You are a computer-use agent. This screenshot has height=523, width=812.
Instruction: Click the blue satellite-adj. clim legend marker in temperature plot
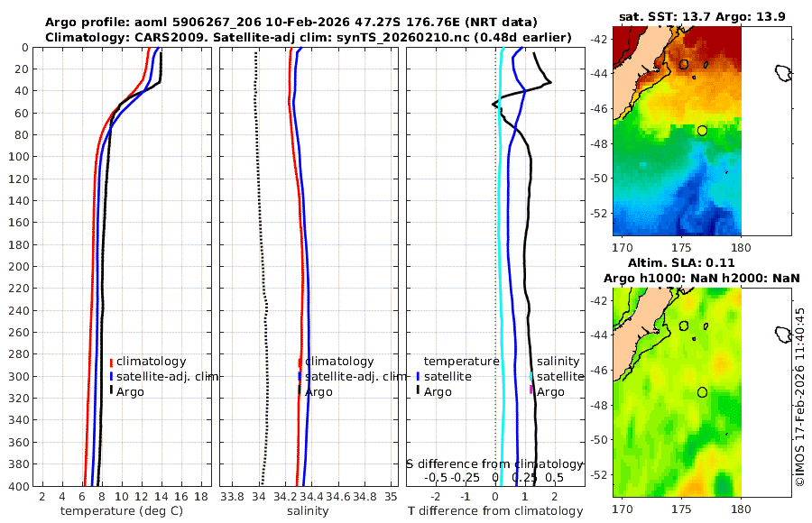[111, 376]
